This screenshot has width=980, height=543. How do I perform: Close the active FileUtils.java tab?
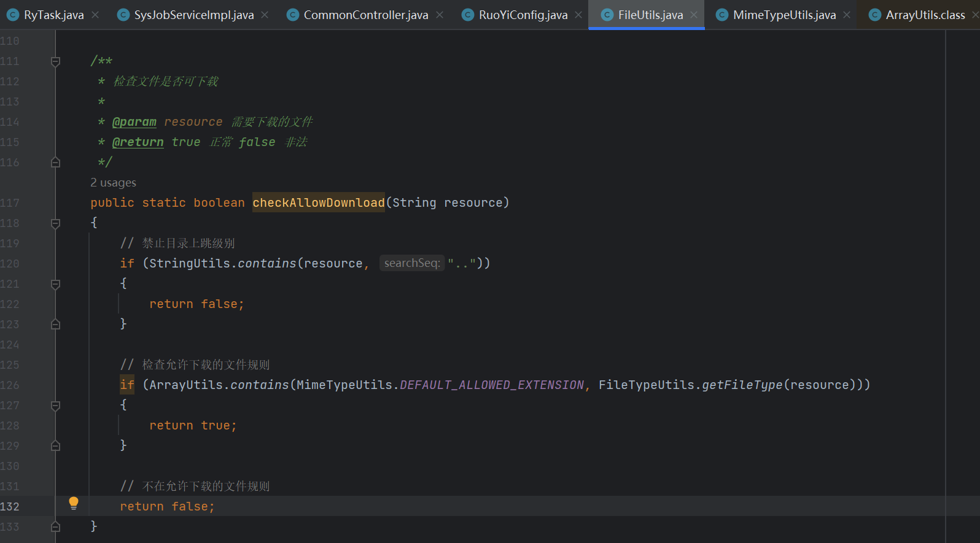[694, 15]
